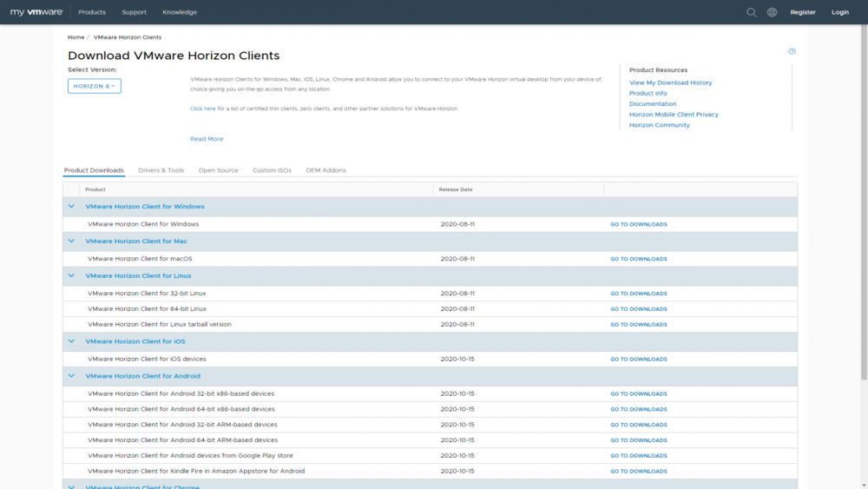Collapse the Horizon Client for Android section chevron
The height and width of the screenshot is (489, 868).
tap(71, 375)
